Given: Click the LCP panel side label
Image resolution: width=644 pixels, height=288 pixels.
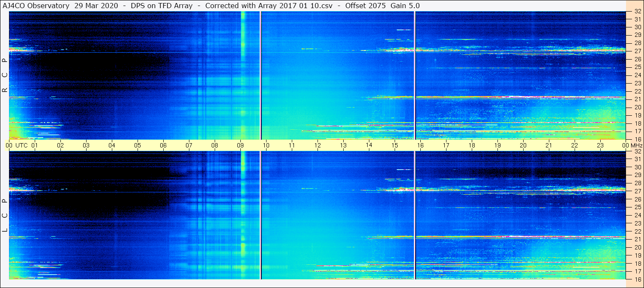Looking at the screenshot, I should tap(5, 216).
